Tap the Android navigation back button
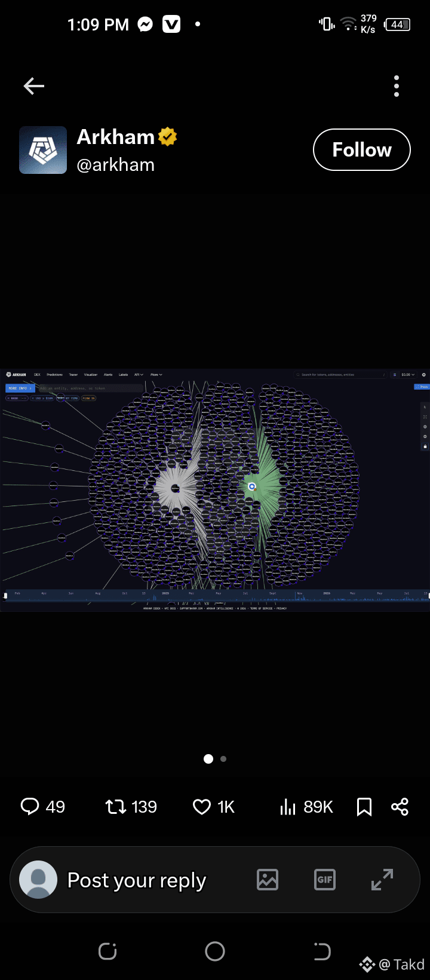Screen dimensions: 430x980 (322, 951)
